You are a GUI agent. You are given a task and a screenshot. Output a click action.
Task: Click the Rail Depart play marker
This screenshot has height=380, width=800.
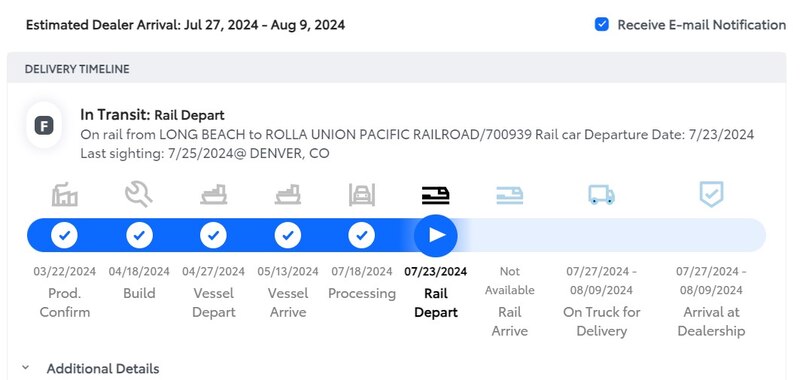coord(436,235)
